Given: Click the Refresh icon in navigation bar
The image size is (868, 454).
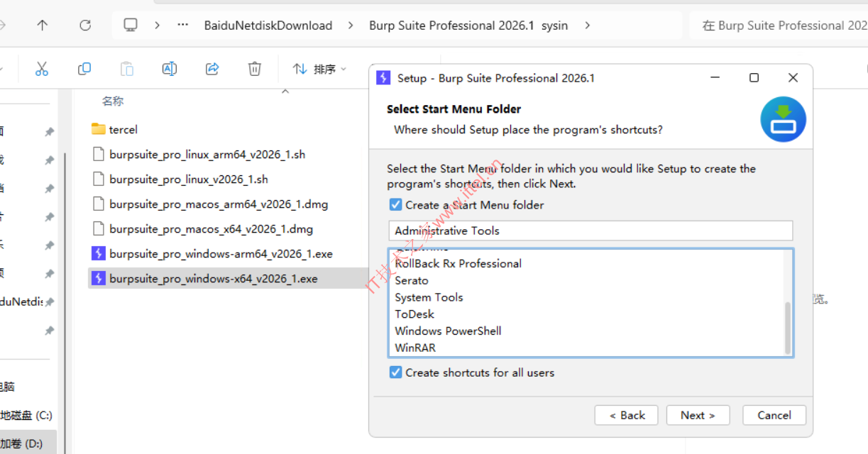Looking at the screenshot, I should [85, 26].
